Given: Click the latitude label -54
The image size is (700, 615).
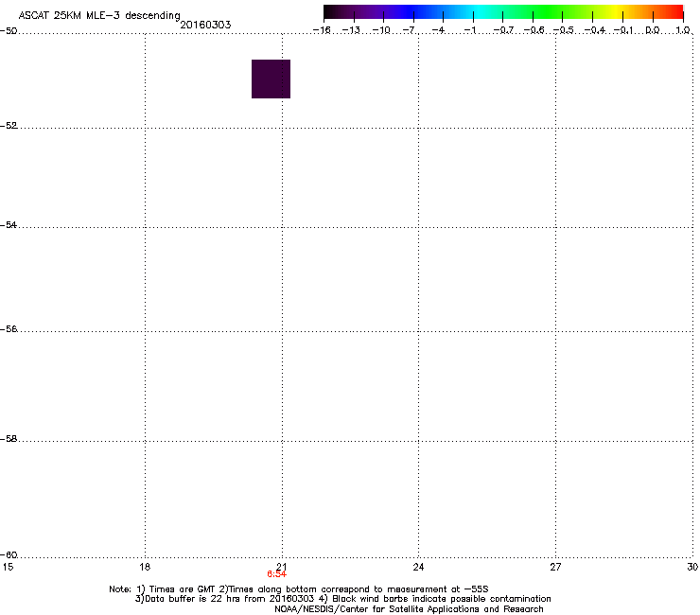Looking at the screenshot, I should coord(9,225).
